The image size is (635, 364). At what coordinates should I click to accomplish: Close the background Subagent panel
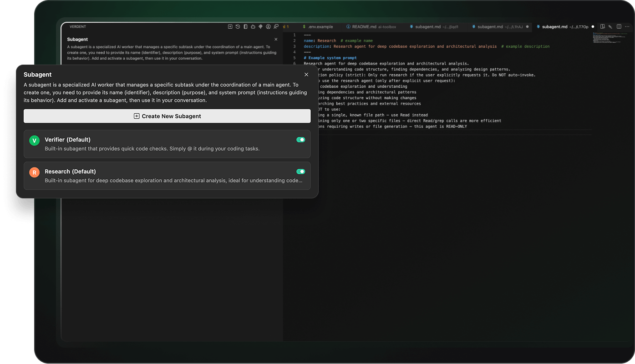pyautogui.click(x=276, y=40)
